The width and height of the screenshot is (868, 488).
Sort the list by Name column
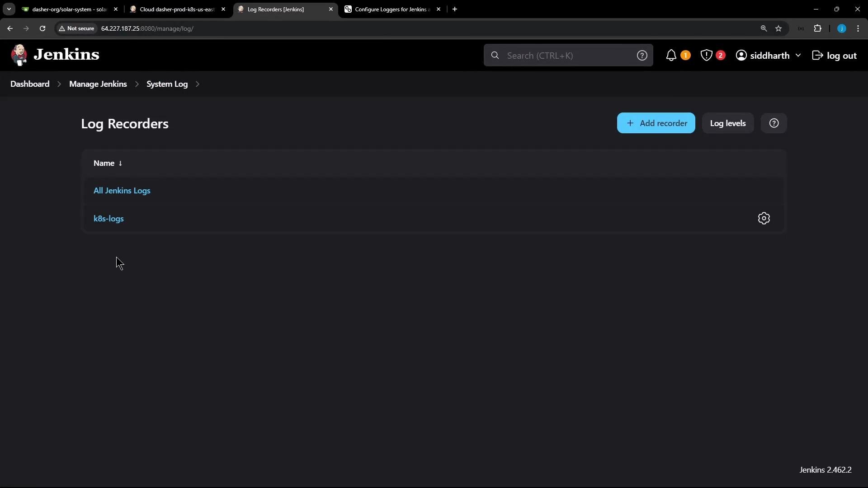coord(108,164)
